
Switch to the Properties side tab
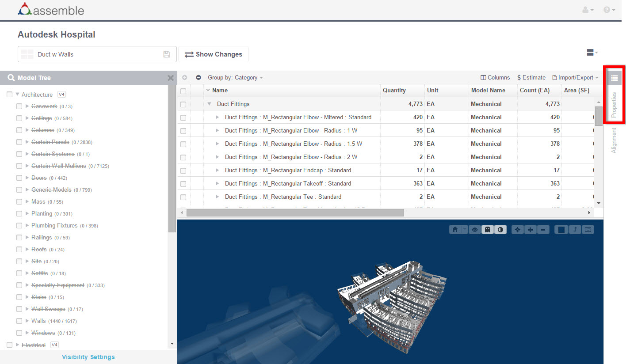coord(614,105)
